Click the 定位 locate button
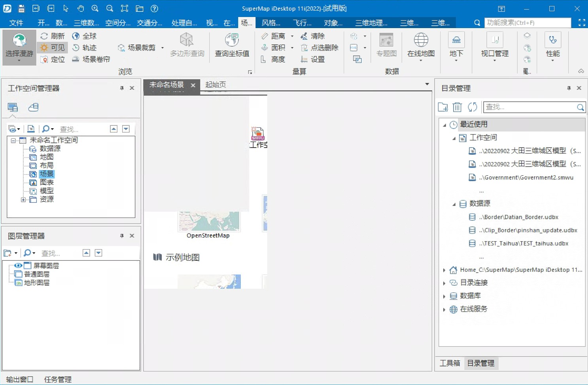This screenshot has width=588, height=385. coord(53,59)
